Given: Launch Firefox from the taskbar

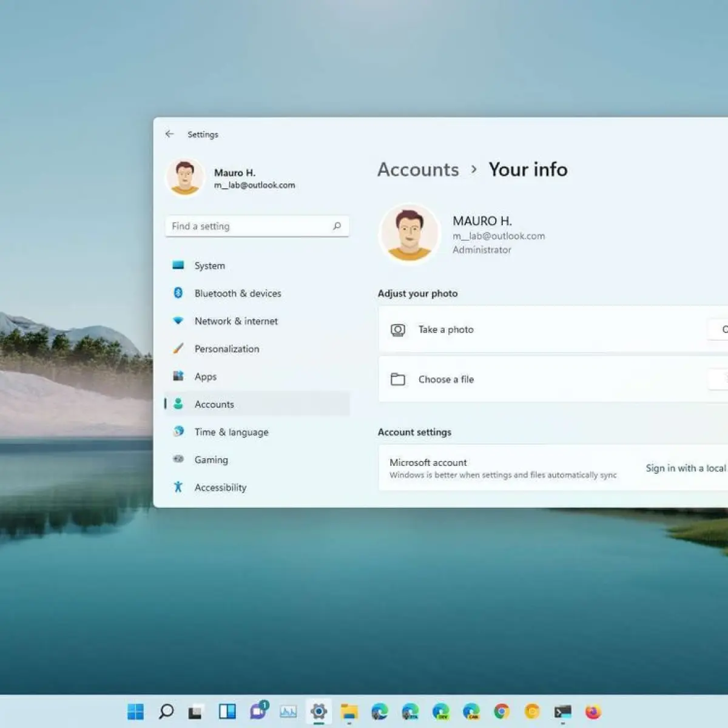Looking at the screenshot, I should (593, 711).
